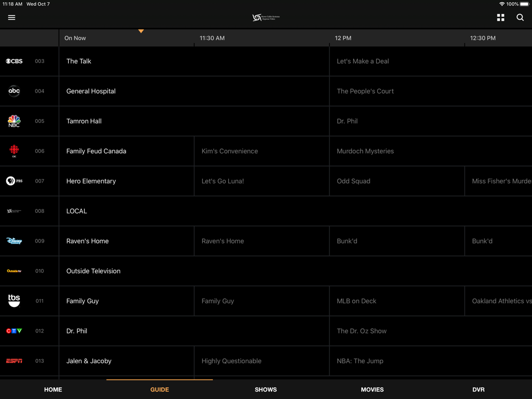Open Dr. Phil on CTV row
Screen dimensions: 532x399
click(194, 331)
